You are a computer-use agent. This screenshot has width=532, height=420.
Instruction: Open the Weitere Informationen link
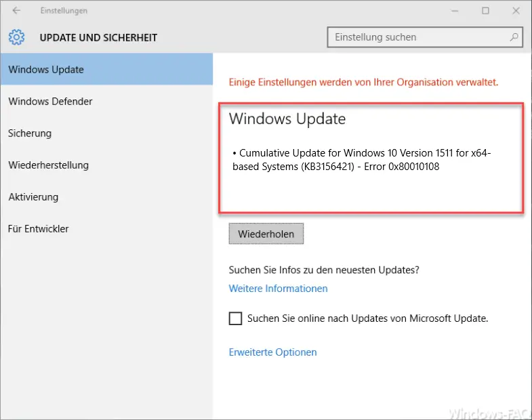[279, 289]
